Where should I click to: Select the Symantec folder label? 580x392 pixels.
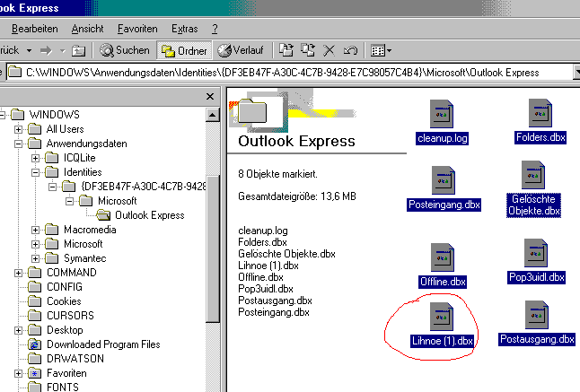click(x=84, y=258)
